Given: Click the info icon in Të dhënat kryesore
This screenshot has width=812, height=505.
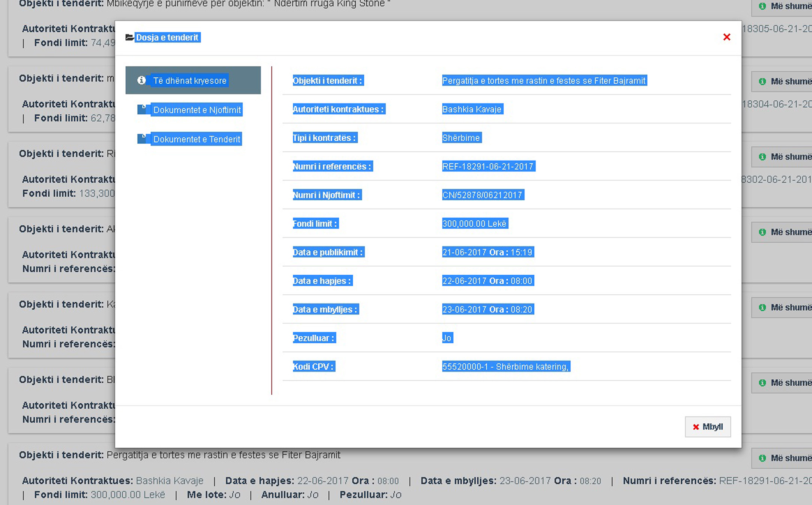Looking at the screenshot, I should click(141, 80).
